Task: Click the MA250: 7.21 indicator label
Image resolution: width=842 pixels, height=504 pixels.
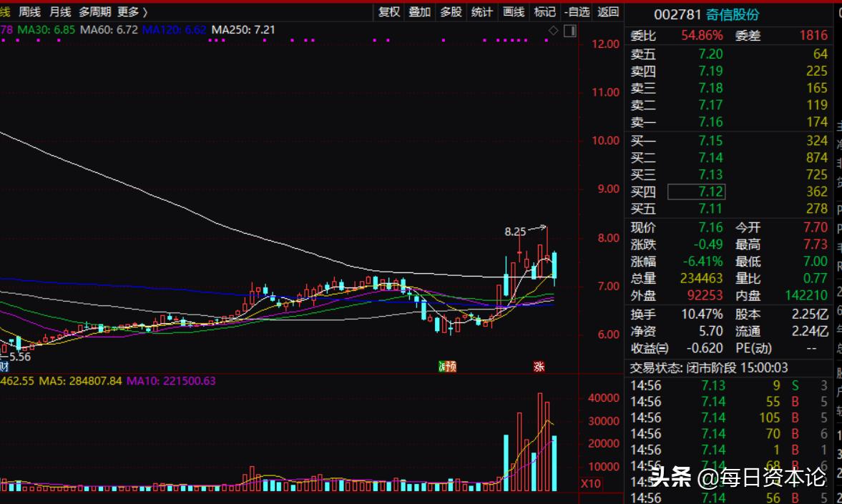Action: [243, 30]
